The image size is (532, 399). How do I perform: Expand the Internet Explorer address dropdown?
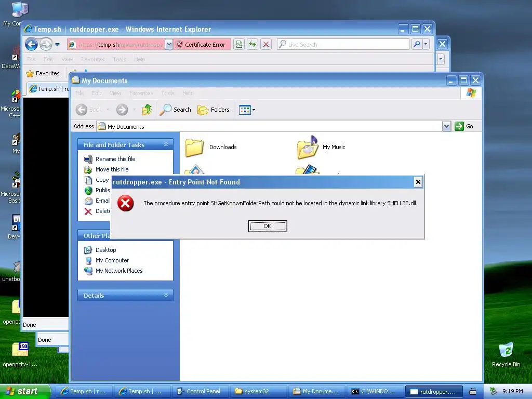169,45
